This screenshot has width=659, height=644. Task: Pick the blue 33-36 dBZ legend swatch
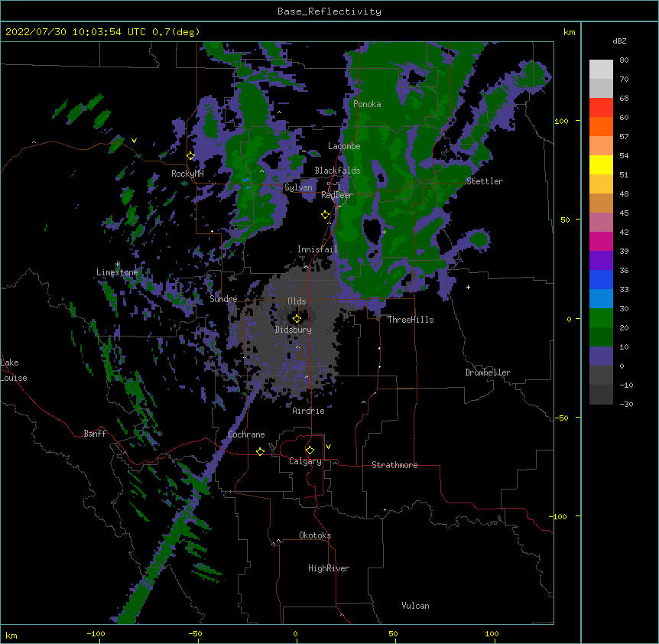[601, 279]
